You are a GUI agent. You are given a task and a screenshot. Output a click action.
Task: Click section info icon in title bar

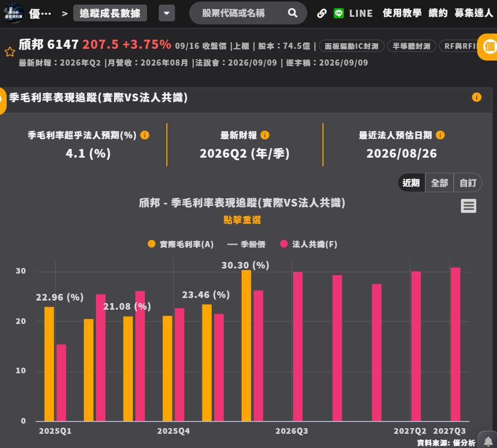point(476,97)
